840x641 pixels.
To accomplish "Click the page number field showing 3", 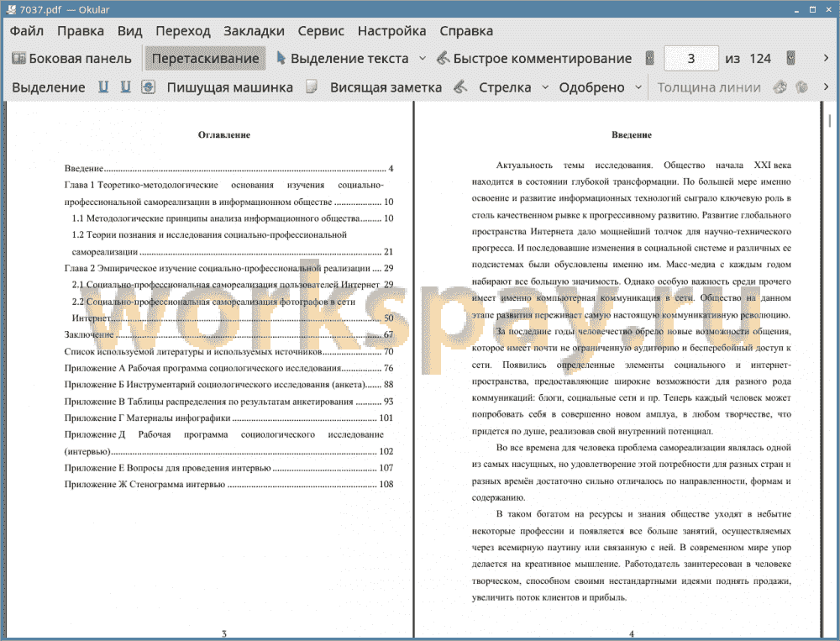I will [x=691, y=58].
